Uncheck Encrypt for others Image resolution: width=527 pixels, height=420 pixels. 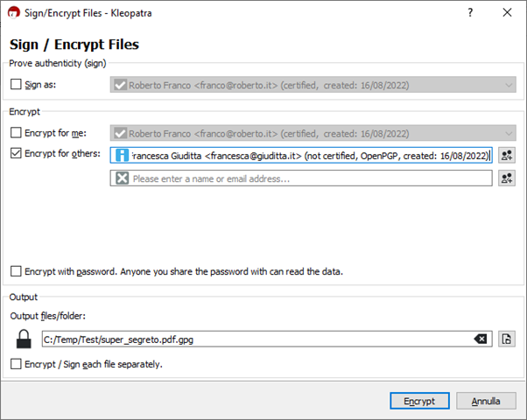point(16,154)
